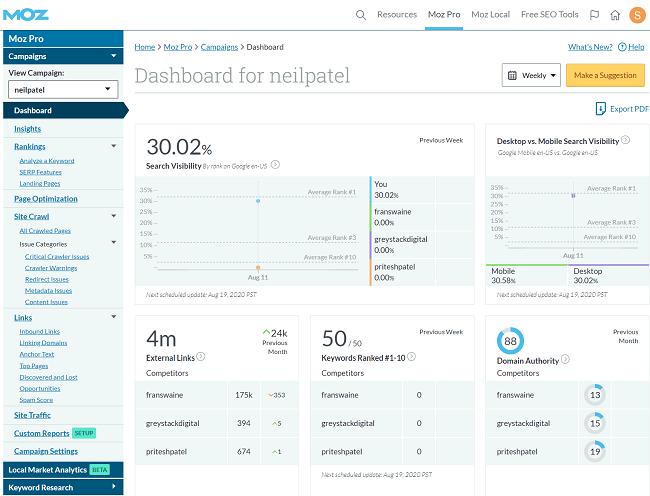This screenshot has width=650, height=496.
Task: Open the What's New? link
Action: pyautogui.click(x=590, y=47)
